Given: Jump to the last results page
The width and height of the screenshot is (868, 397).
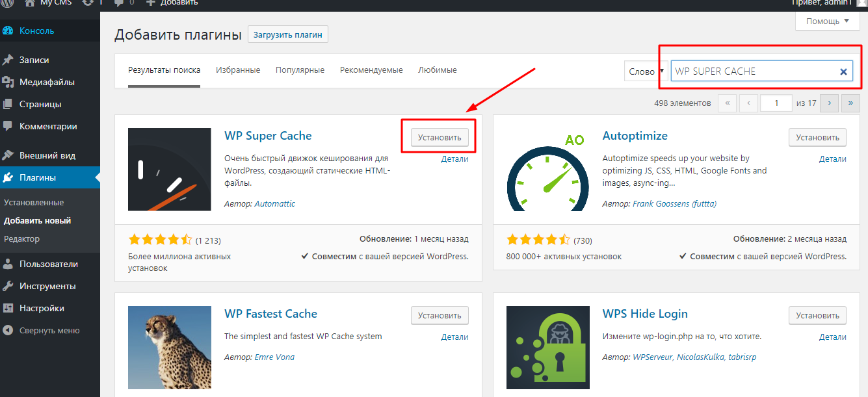Looking at the screenshot, I should [x=850, y=103].
